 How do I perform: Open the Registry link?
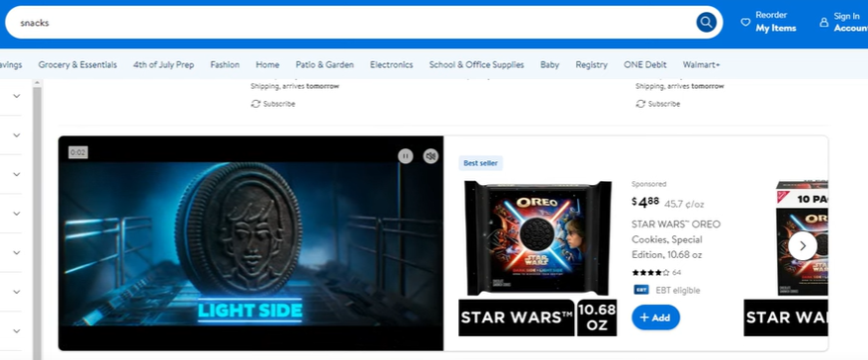pos(591,64)
